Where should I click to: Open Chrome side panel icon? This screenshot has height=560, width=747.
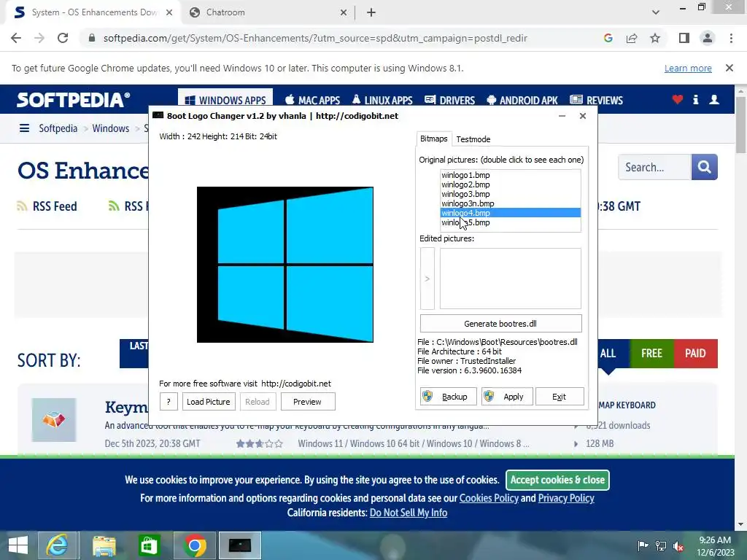click(x=684, y=38)
